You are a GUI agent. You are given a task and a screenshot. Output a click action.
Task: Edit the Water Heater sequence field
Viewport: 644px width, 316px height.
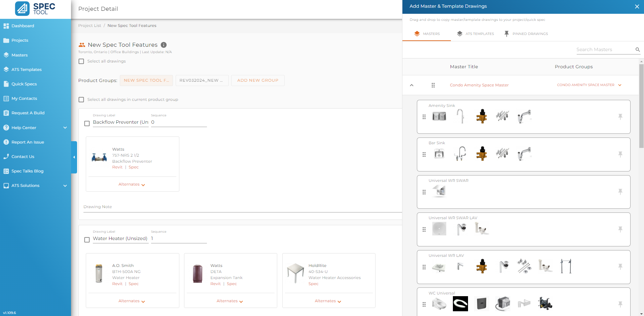(x=179, y=238)
